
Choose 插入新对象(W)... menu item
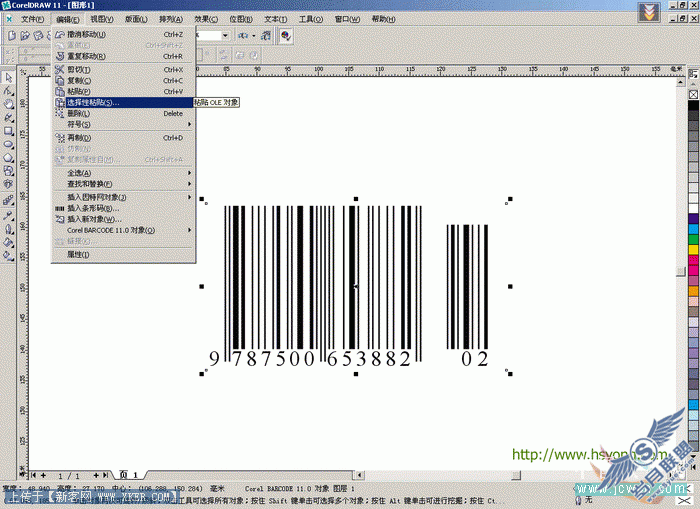(123, 219)
